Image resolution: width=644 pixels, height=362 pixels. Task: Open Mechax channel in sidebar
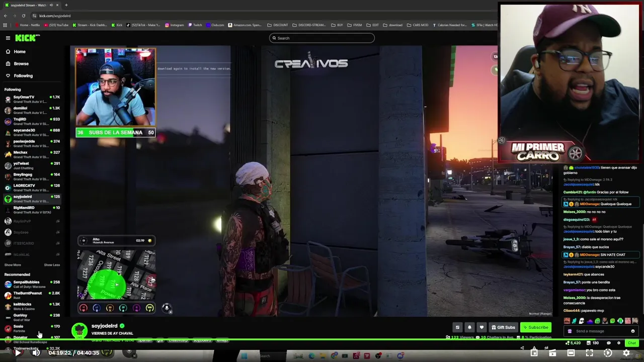point(32,154)
